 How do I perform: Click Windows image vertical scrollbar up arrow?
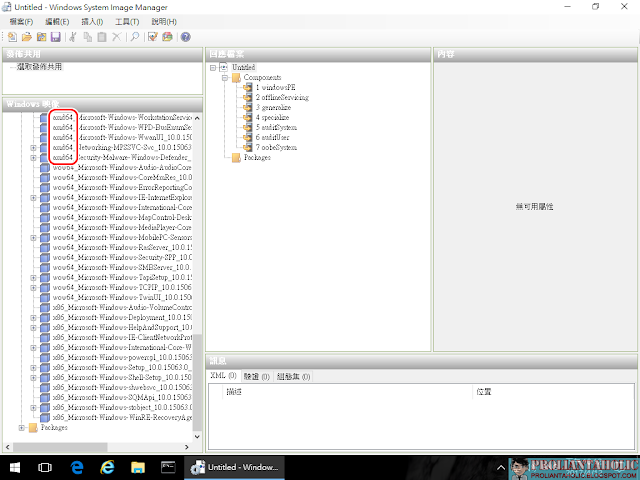click(197, 118)
